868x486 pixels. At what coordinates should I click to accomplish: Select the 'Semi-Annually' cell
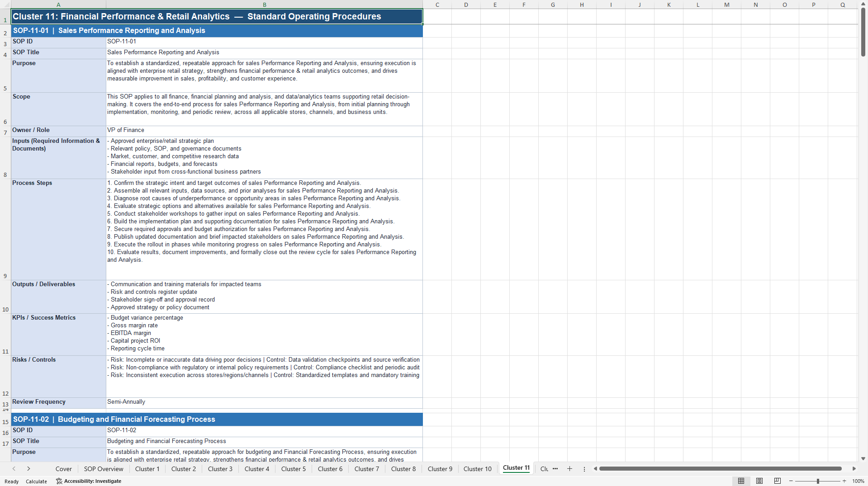[x=264, y=403]
